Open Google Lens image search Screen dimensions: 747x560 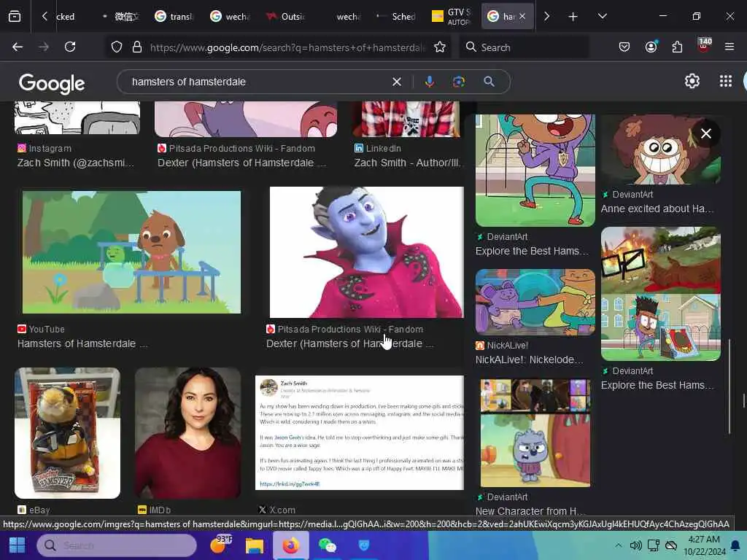pyautogui.click(x=459, y=82)
